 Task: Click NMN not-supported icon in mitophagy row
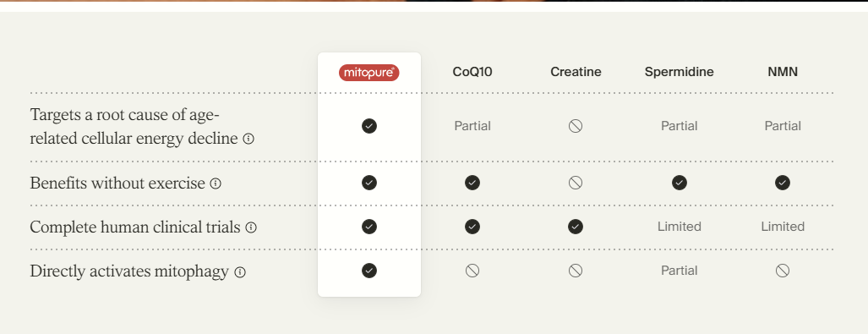pos(782,271)
